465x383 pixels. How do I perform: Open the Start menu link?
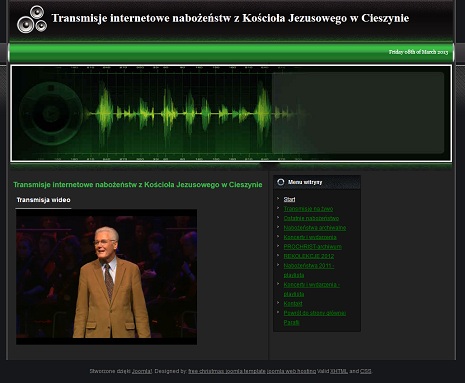[x=289, y=199]
